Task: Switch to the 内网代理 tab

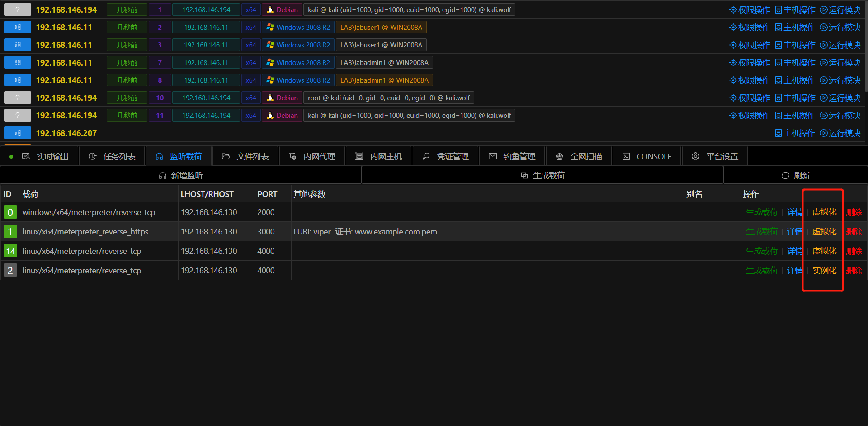Action: [x=312, y=156]
